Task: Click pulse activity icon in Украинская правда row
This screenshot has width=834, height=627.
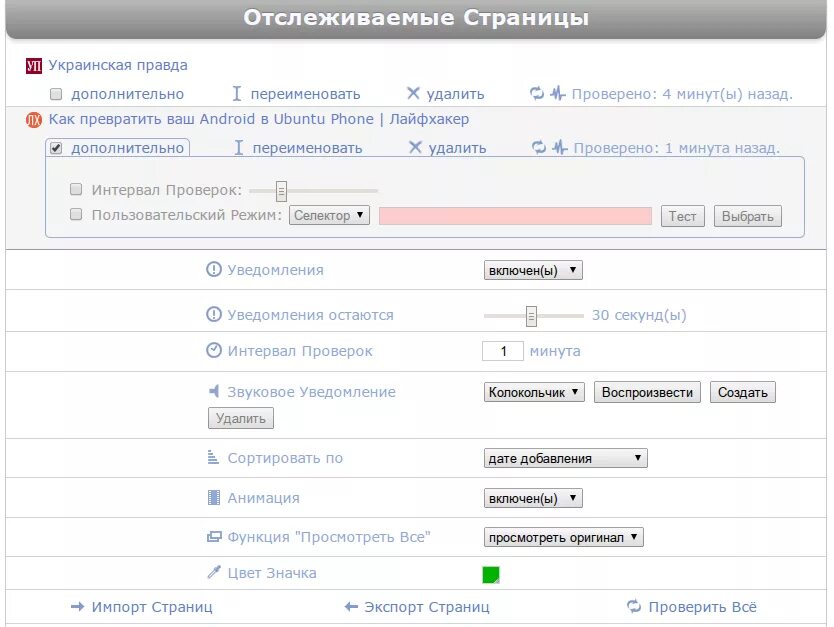Action: [557, 94]
